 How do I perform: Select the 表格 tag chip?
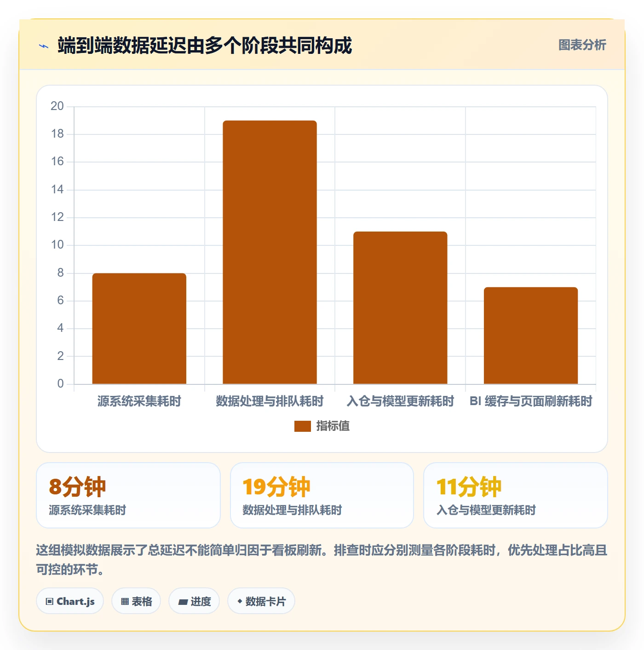click(136, 601)
